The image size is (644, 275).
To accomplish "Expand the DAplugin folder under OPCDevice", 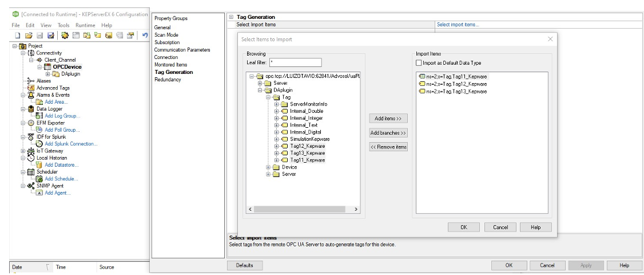I will (47, 74).
